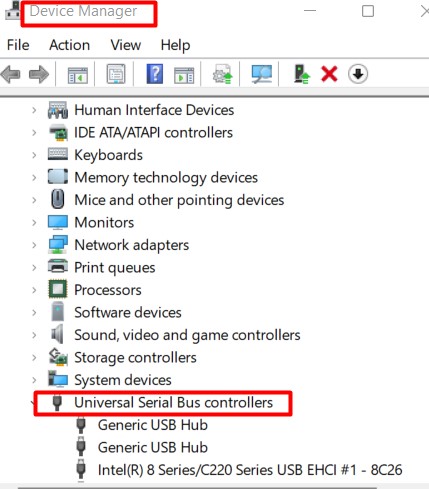Open the View menu
Viewport: 429px width, 489px height.
(x=126, y=45)
